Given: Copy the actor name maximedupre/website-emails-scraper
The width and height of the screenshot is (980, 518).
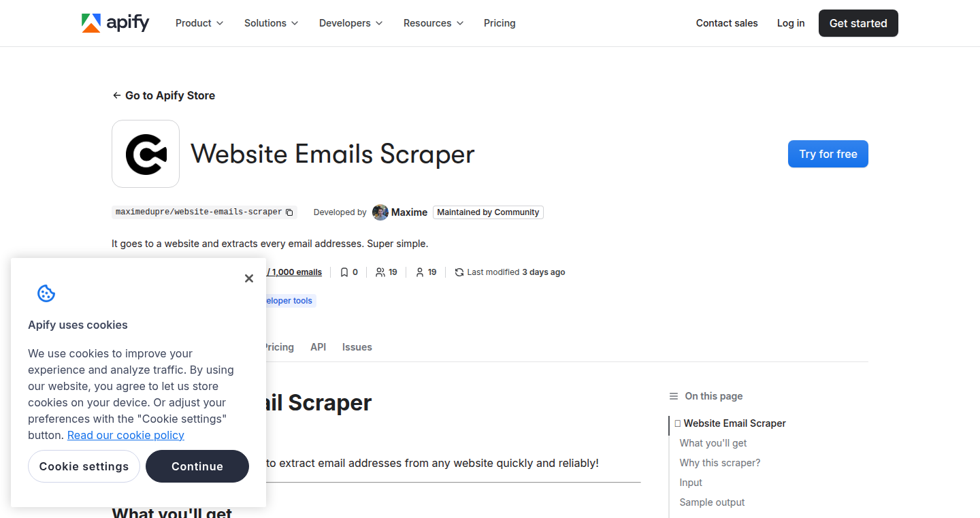Looking at the screenshot, I should coord(289,212).
